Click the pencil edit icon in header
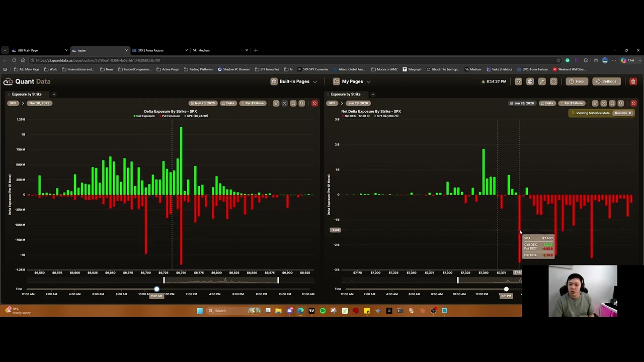The width and height of the screenshot is (644, 362). coord(542,81)
